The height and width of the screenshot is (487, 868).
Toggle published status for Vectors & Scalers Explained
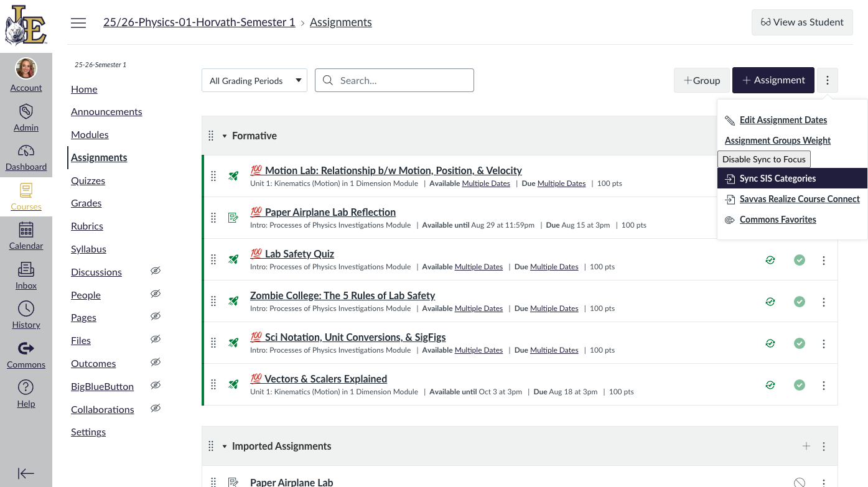click(x=800, y=385)
